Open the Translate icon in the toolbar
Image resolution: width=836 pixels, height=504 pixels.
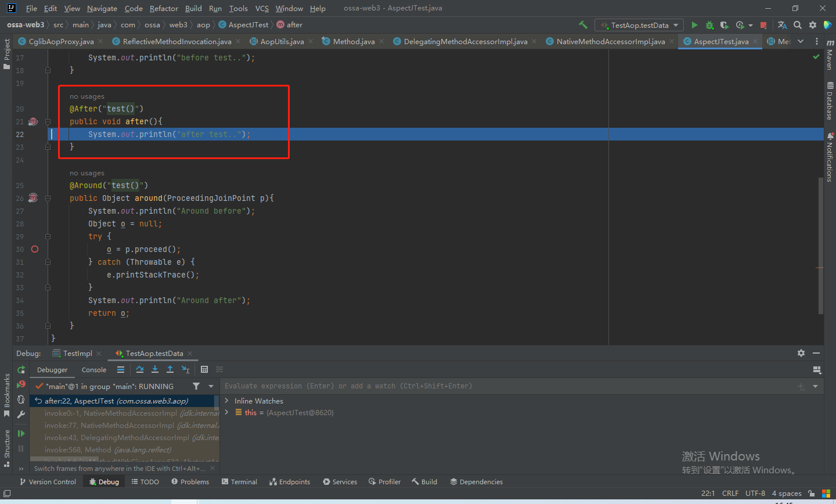click(782, 25)
